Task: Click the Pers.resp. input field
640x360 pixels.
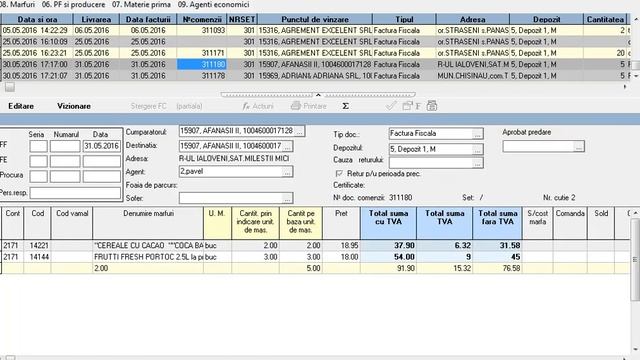Action: coord(75,193)
